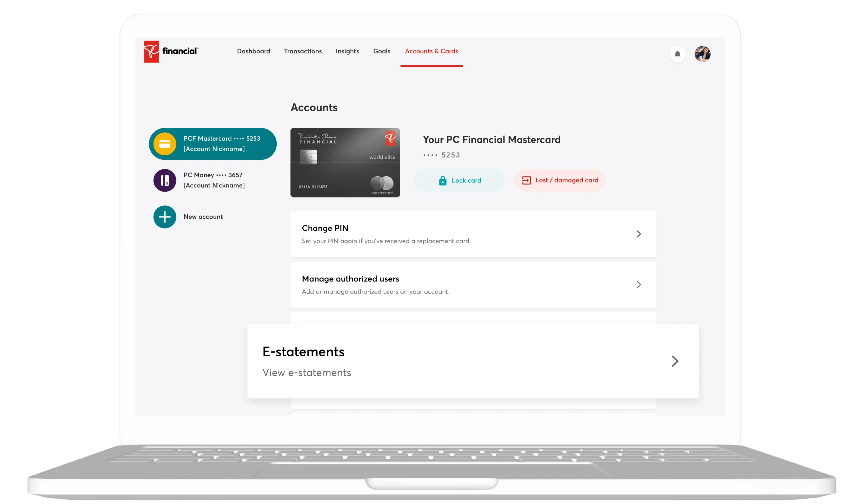849x504 pixels.
Task: Click Lost / damaged card button
Action: [x=567, y=180]
